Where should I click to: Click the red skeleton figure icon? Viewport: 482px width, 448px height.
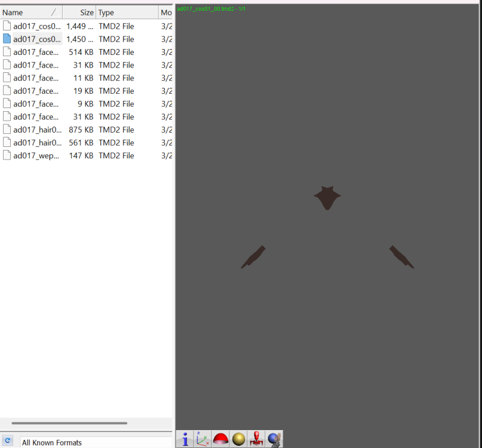pyautogui.click(x=257, y=439)
